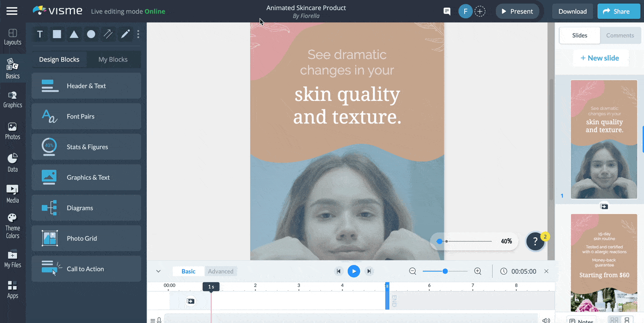Viewport: 644px width, 323px height.
Task: Switch to the My Blocks tab
Action: [113, 60]
